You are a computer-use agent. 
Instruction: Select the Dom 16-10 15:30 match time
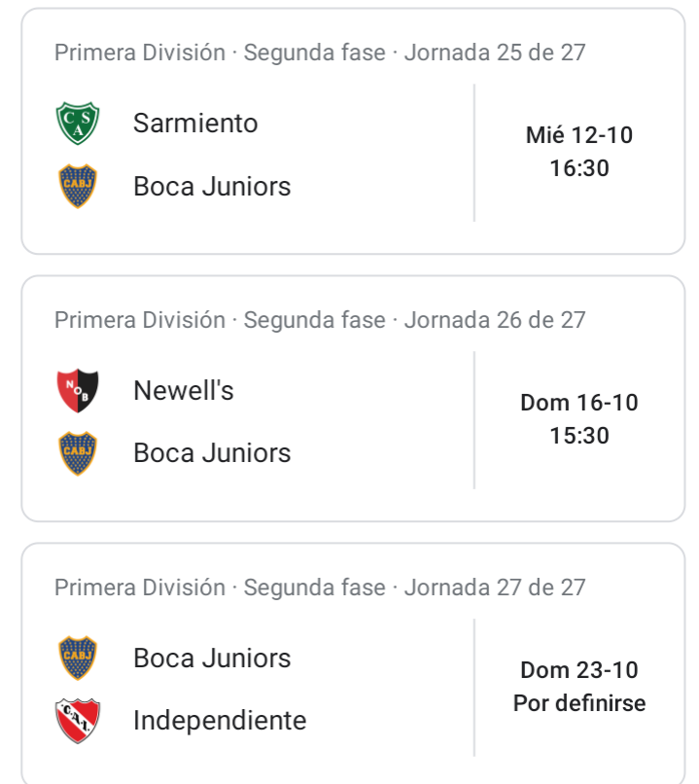[579, 419]
